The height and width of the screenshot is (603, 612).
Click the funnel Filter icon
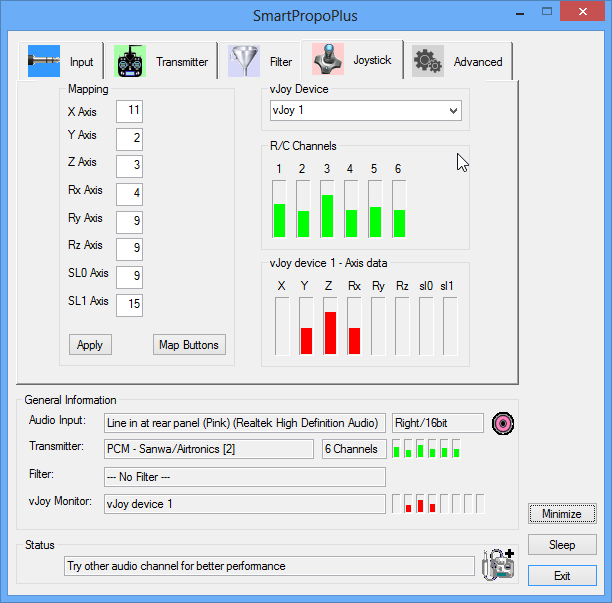pyautogui.click(x=244, y=61)
